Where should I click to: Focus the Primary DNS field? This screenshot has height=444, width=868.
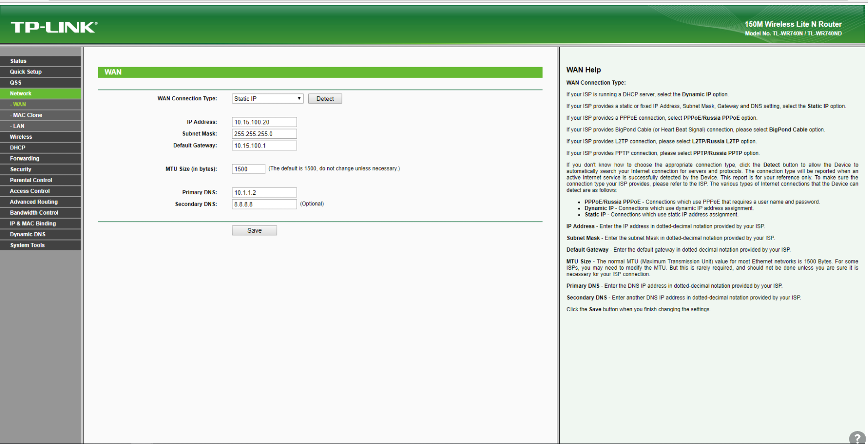pos(264,192)
